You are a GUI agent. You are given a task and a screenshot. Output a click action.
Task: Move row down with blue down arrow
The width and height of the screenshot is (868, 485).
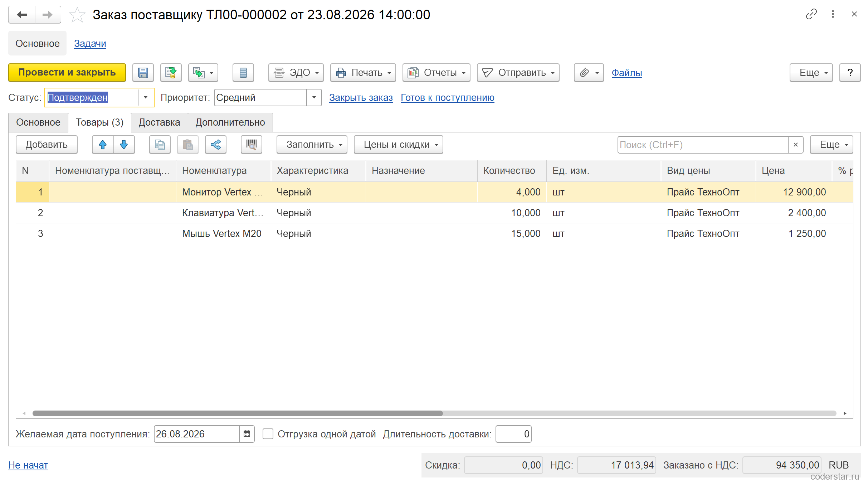pyautogui.click(x=124, y=145)
